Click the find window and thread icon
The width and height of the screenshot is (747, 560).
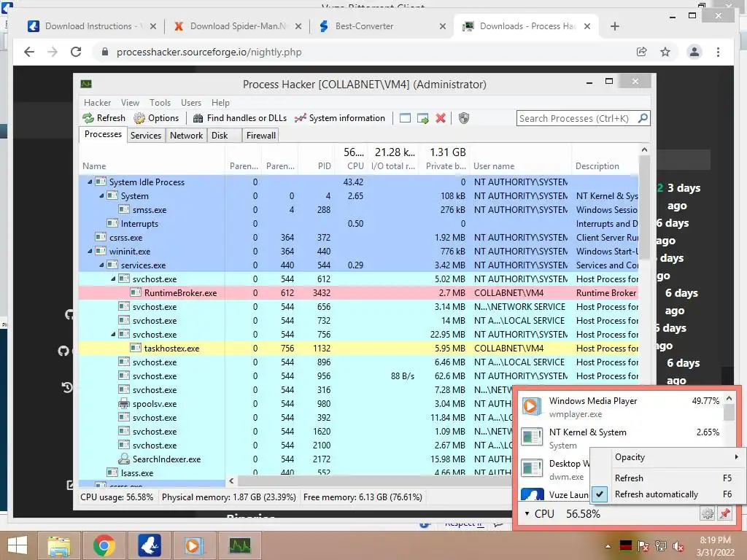point(422,118)
